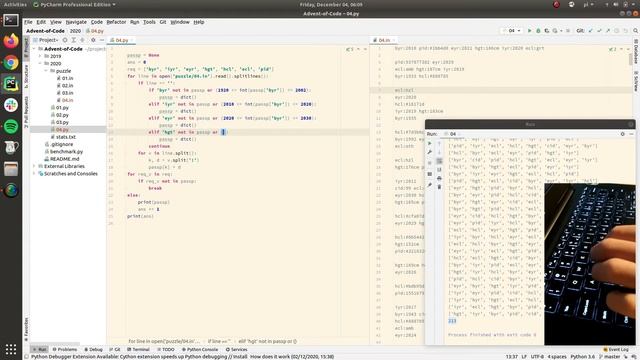Hide the Project panel with minus icon

[102, 40]
